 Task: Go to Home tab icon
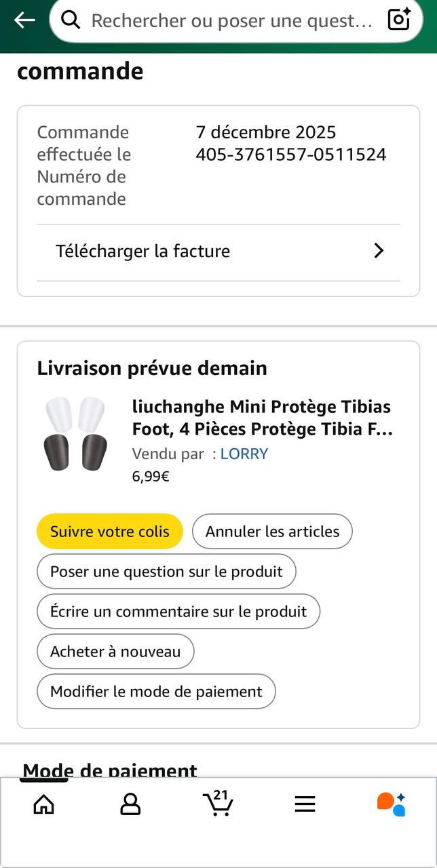click(43, 804)
